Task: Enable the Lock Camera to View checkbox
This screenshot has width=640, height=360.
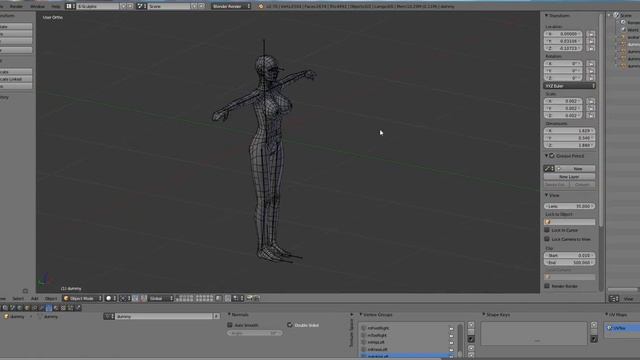Action: click(x=547, y=239)
